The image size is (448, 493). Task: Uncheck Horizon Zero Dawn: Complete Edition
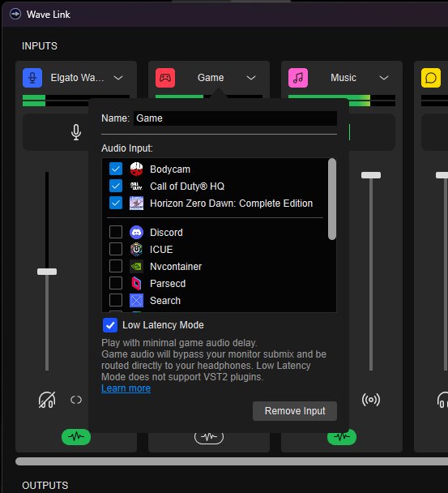[x=116, y=203]
